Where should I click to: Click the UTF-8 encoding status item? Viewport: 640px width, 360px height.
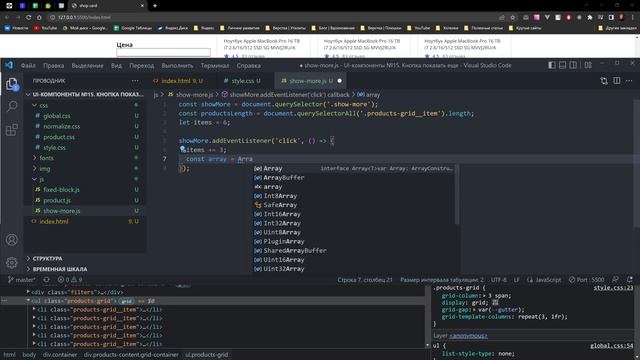coord(499,280)
